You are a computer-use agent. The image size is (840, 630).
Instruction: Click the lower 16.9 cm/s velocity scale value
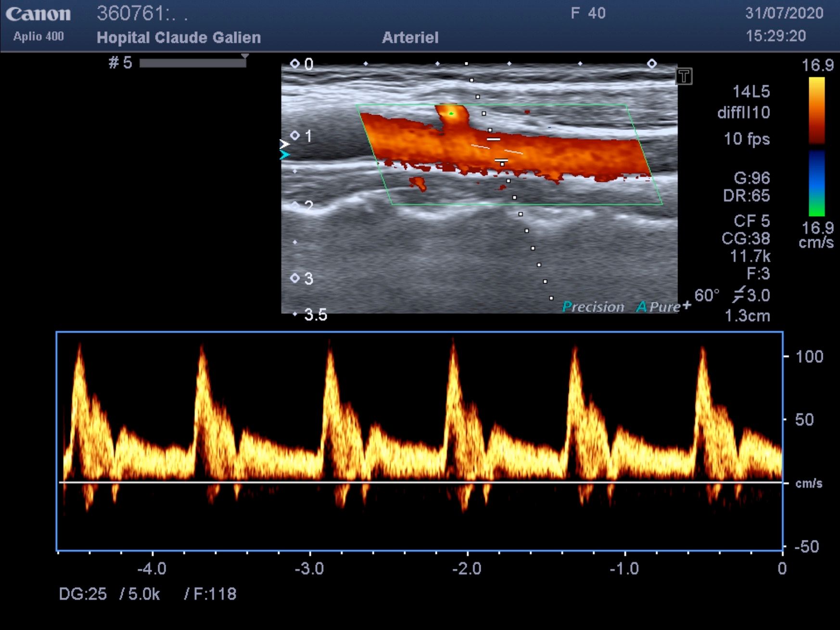816,234
